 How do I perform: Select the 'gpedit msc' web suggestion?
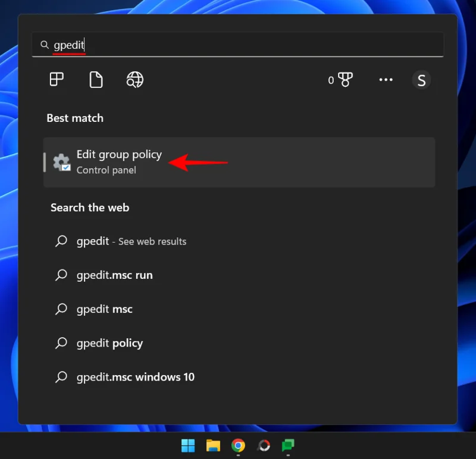[x=106, y=309]
